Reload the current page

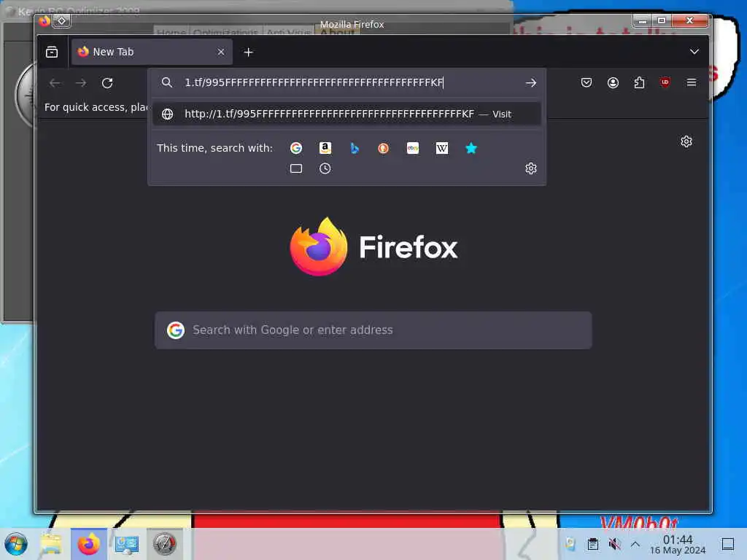click(107, 83)
